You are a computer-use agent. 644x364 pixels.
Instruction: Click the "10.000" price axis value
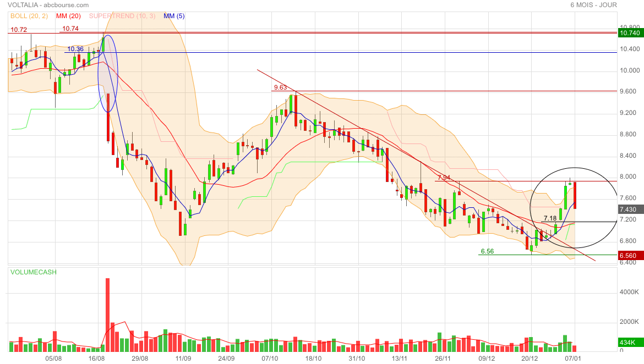click(630, 70)
